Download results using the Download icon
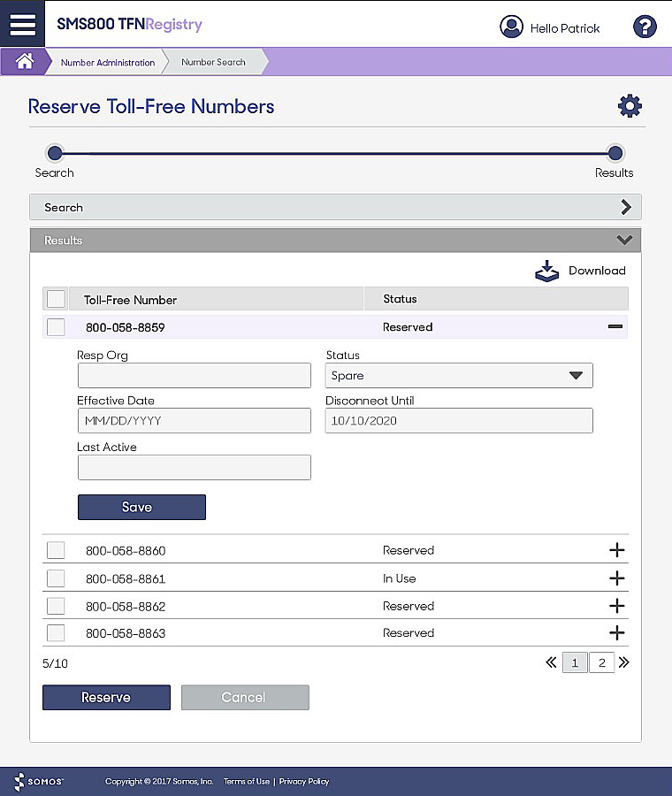Image resolution: width=672 pixels, height=796 pixels. [547, 271]
